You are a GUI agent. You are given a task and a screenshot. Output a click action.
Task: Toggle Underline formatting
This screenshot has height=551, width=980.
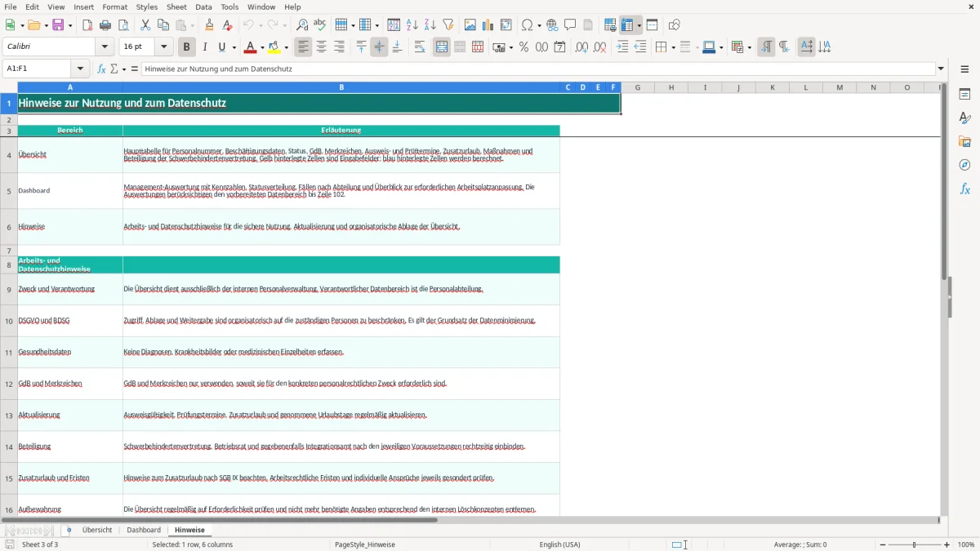coord(221,47)
